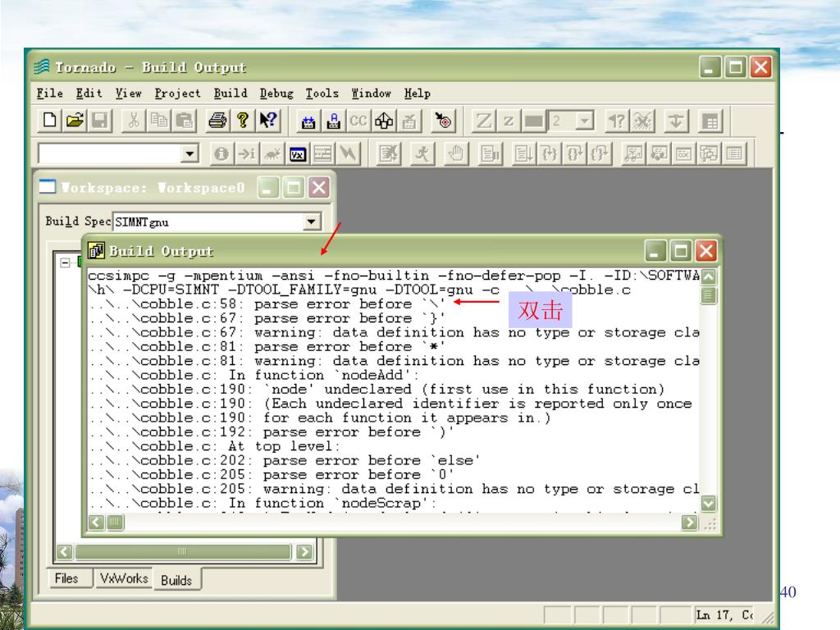Click the Cut scissors icon
Image resolution: width=840 pixels, height=630 pixels.
[134, 121]
